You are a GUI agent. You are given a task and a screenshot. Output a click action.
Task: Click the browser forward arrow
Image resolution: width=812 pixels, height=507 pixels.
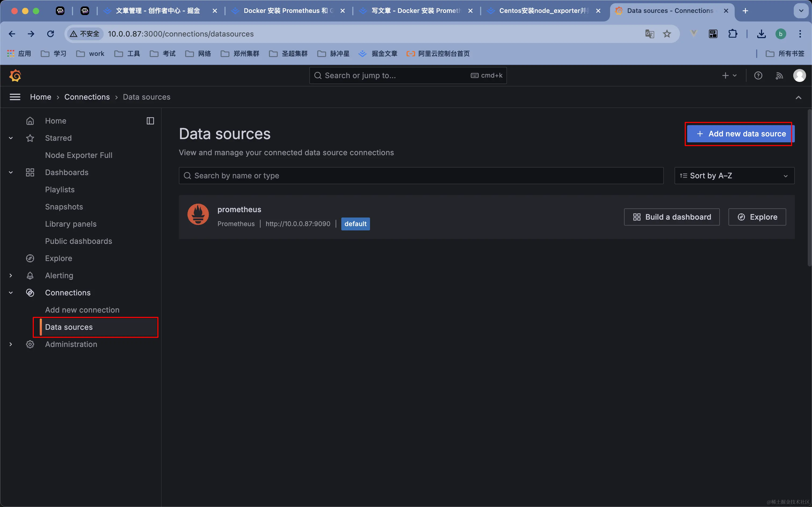[x=31, y=34]
